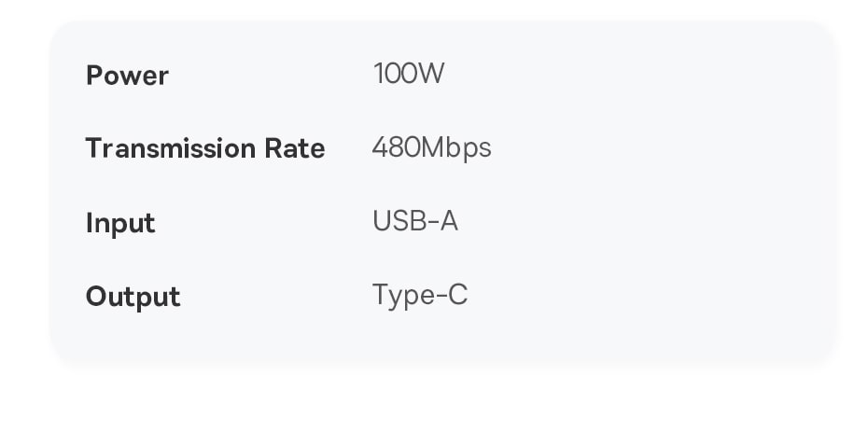The width and height of the screenshot is (868, 431).
Task: Pick the value beside Input
Action: 415,222
